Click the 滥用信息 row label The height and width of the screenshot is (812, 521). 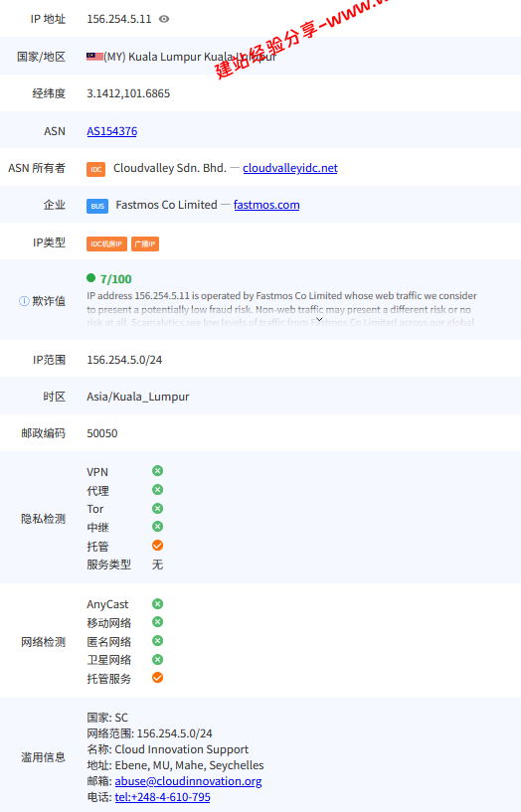tap(43, 757)
